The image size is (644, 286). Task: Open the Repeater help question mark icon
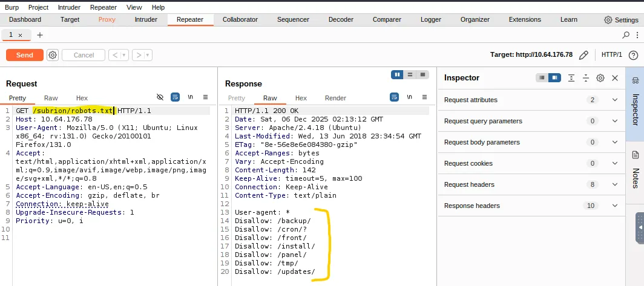[633, 55]
